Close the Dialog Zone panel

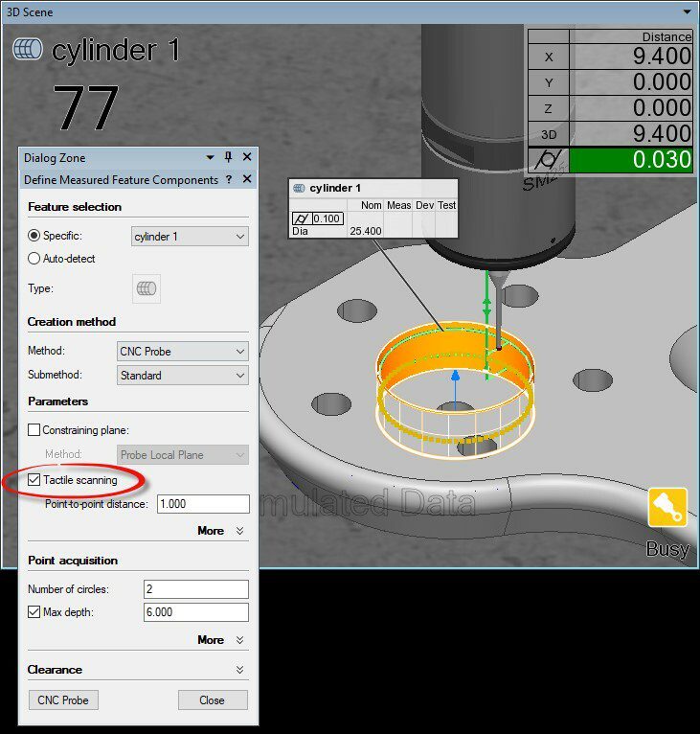tap(247, 157)
